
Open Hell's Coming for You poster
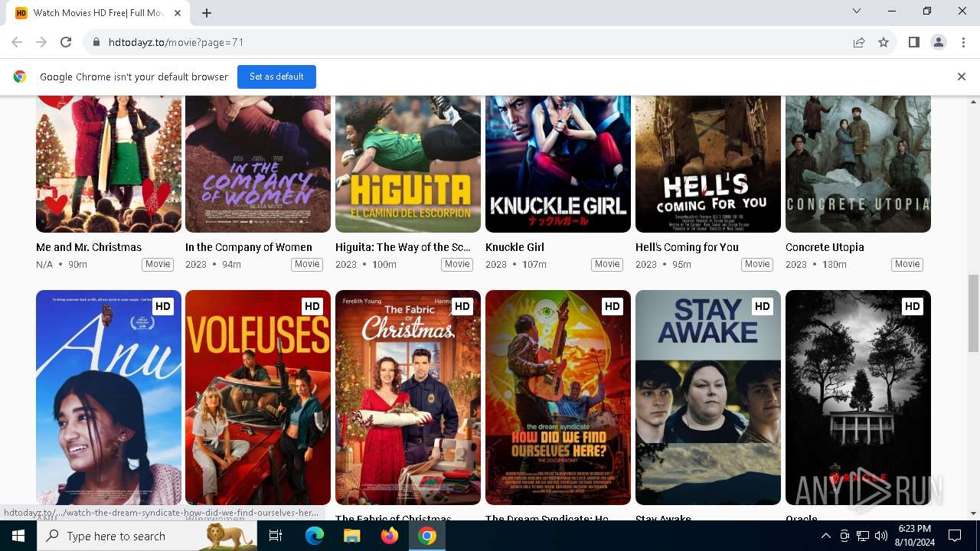click(x=708, y=164)
